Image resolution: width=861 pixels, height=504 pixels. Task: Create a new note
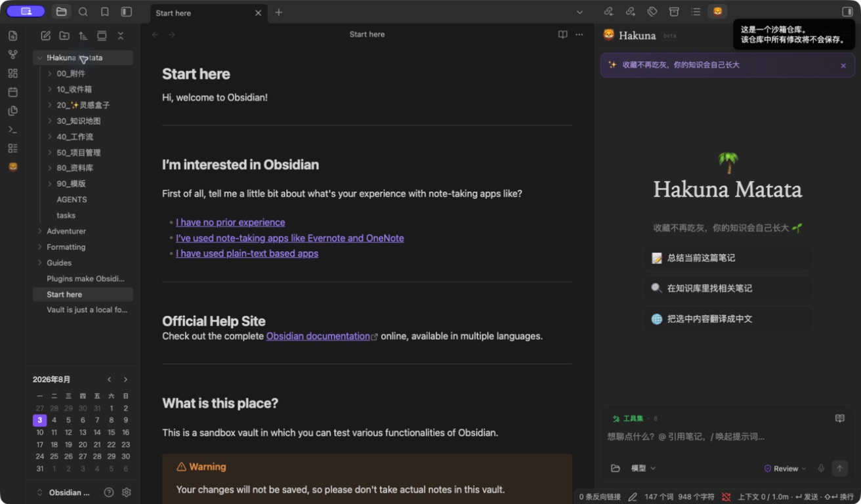(45, 36)
